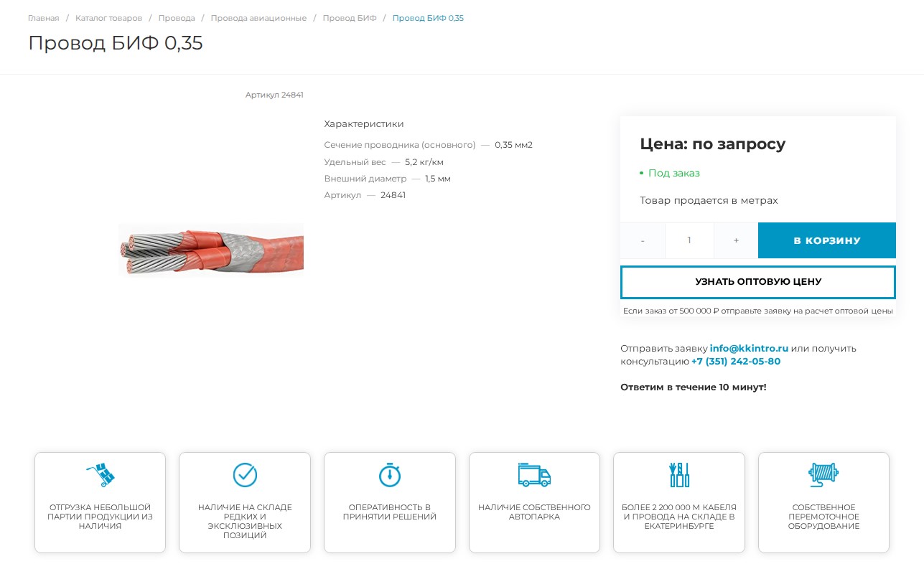Open Провода авиационные breadcrumb

click(258, 18)
